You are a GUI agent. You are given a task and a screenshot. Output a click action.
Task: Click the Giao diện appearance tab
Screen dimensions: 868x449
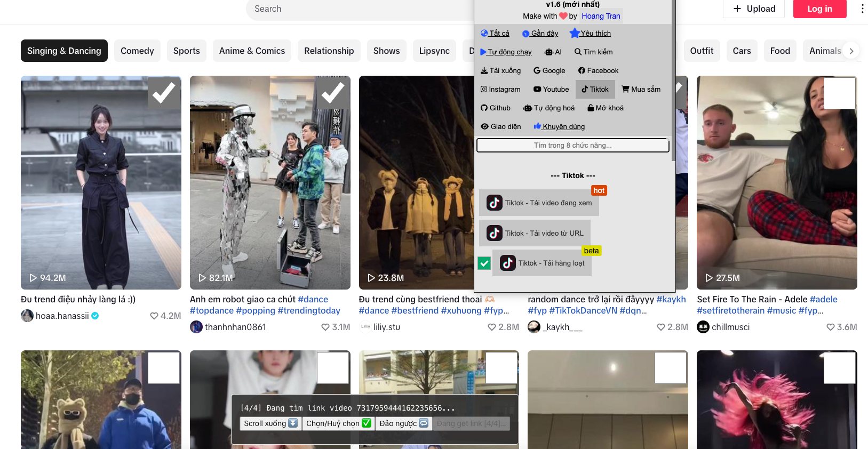tap(500, 127)
